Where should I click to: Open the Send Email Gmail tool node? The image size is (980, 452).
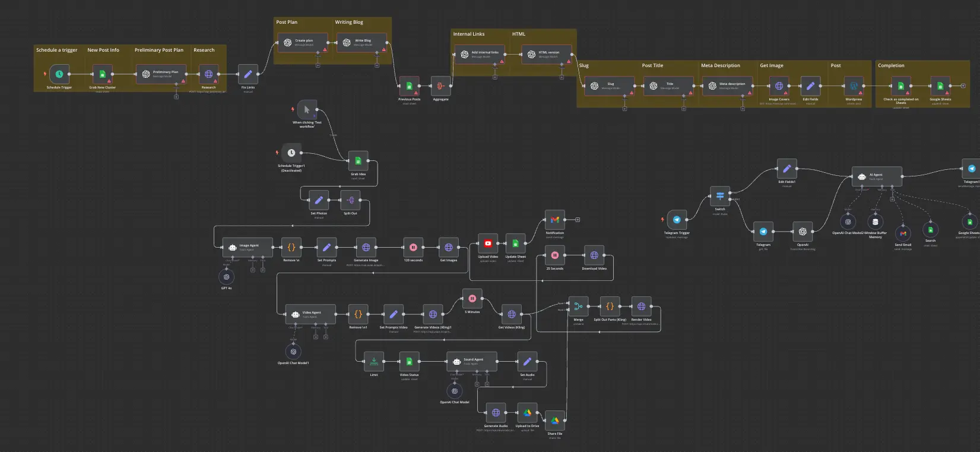tap(903, 233)
